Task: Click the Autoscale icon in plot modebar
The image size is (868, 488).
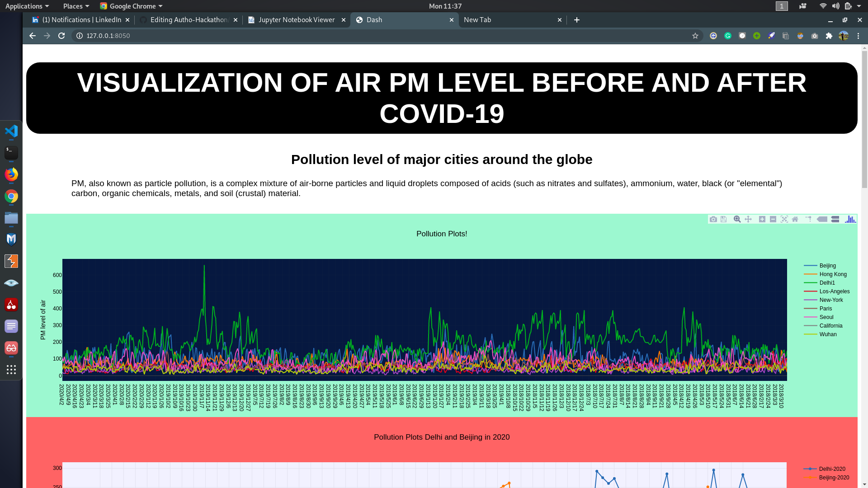Action: pos(784,219)
